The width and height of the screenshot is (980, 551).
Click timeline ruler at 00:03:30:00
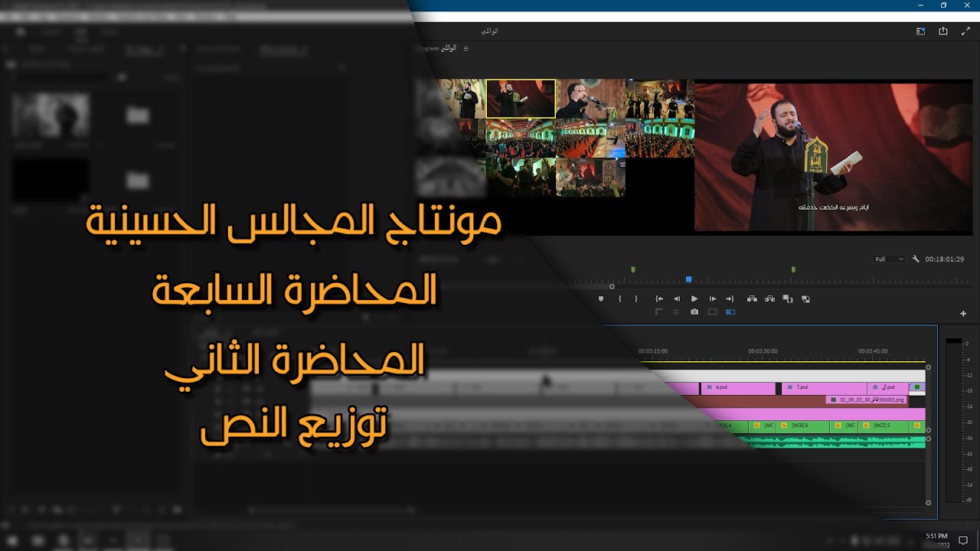point(763,351)
